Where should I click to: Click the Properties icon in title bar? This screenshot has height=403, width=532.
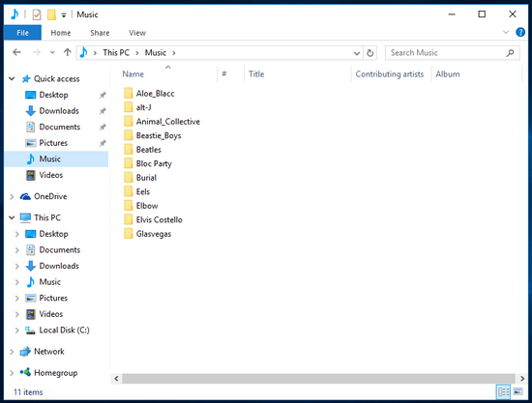coord(37,14)
